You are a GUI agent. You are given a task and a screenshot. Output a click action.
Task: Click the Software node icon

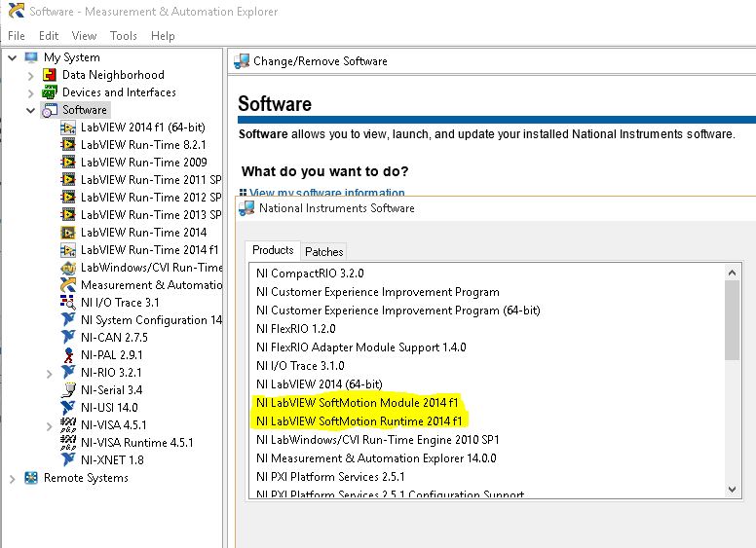[x=50, y=110]
